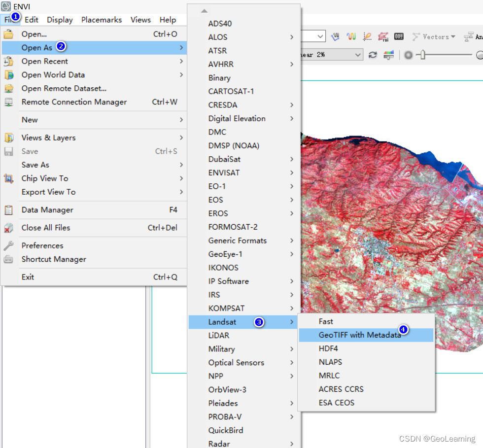This screenshot has width=483, height=448.
Task: Click the toolbar slider handle
Action: 423,55
